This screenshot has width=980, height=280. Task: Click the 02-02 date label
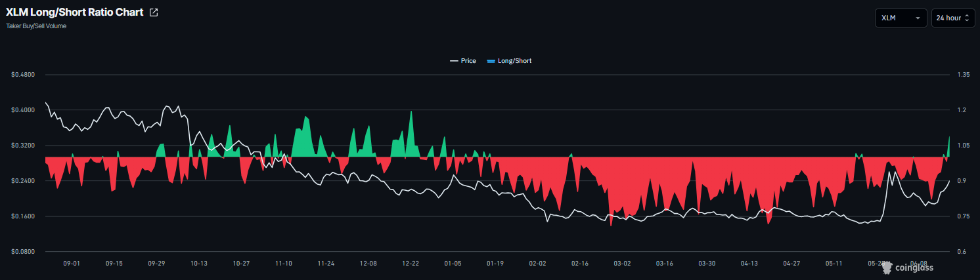tap(537, 264)
